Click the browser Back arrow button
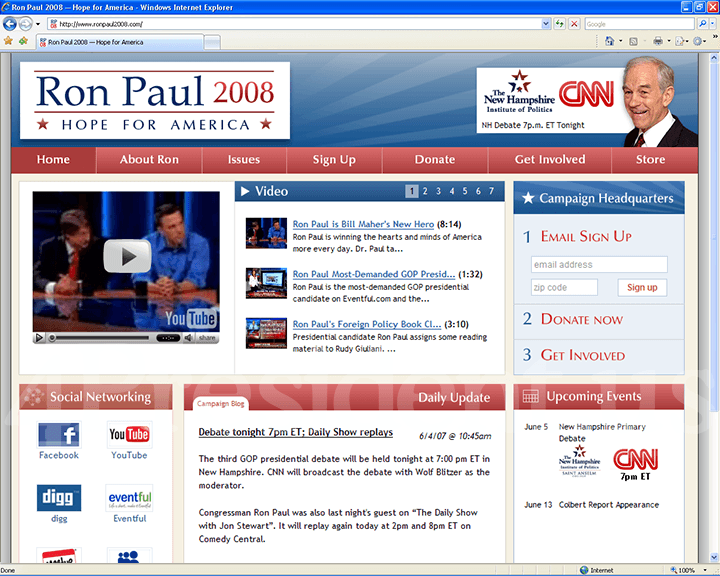Viewport: 720px width, 576px height. click(10, 23)
